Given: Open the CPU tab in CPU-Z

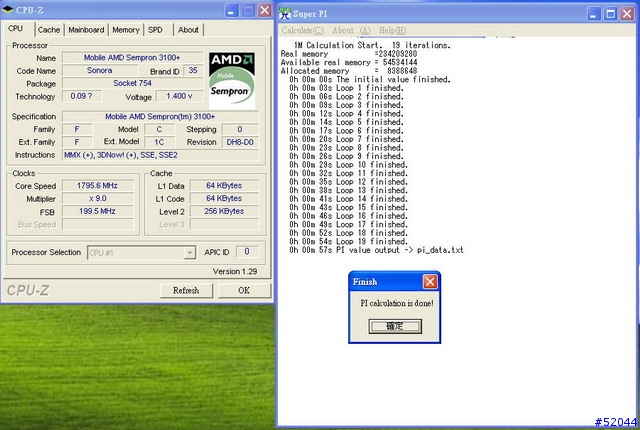Looking at the screenshot, I should point(16,29).
